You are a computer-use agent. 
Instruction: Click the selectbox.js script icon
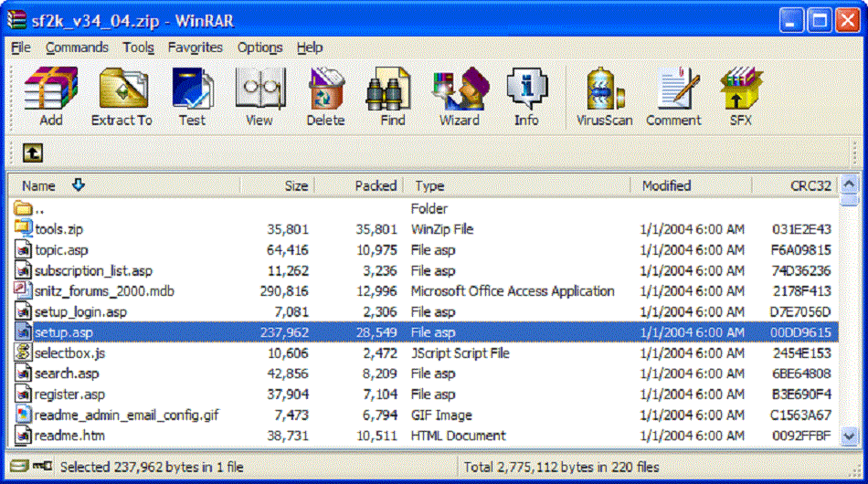[23, 352]
